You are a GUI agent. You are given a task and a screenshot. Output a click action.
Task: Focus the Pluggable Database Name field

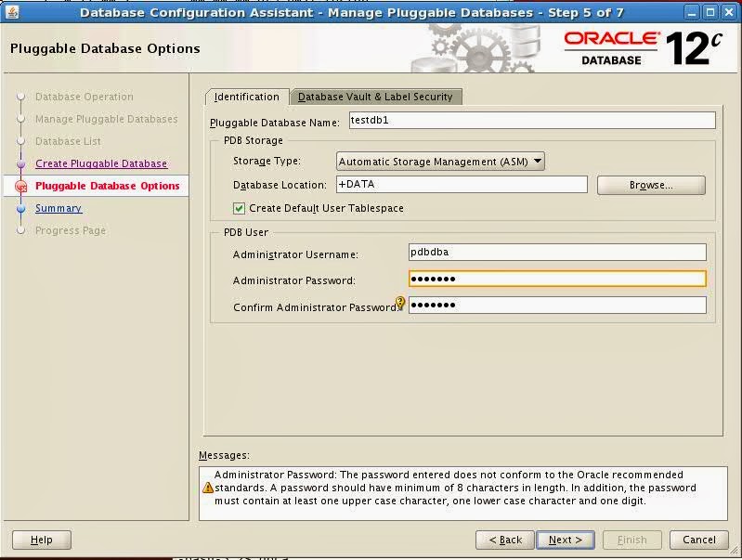[532, 120]
